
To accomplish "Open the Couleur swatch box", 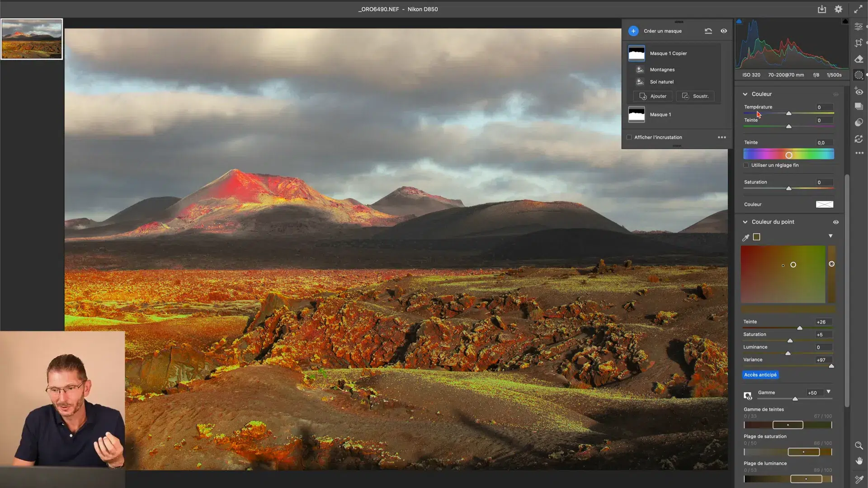I will (x=824, y=205).
